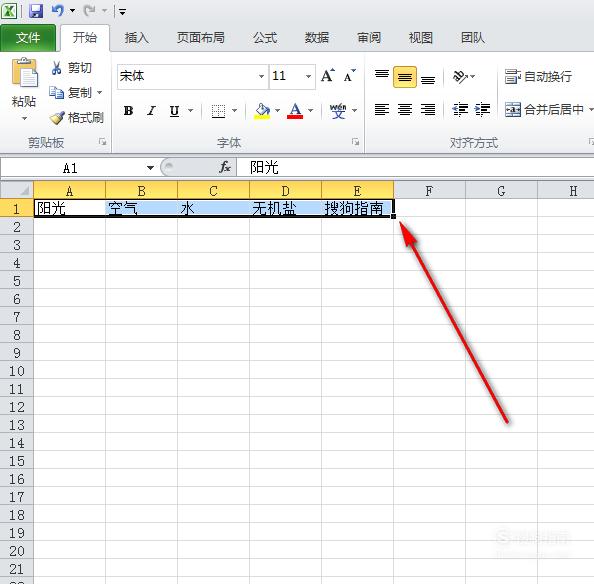Image resolution: width=594 pixels, height=584 pixels.
Task: Open font color palette arrow
Action: [311, 111]
